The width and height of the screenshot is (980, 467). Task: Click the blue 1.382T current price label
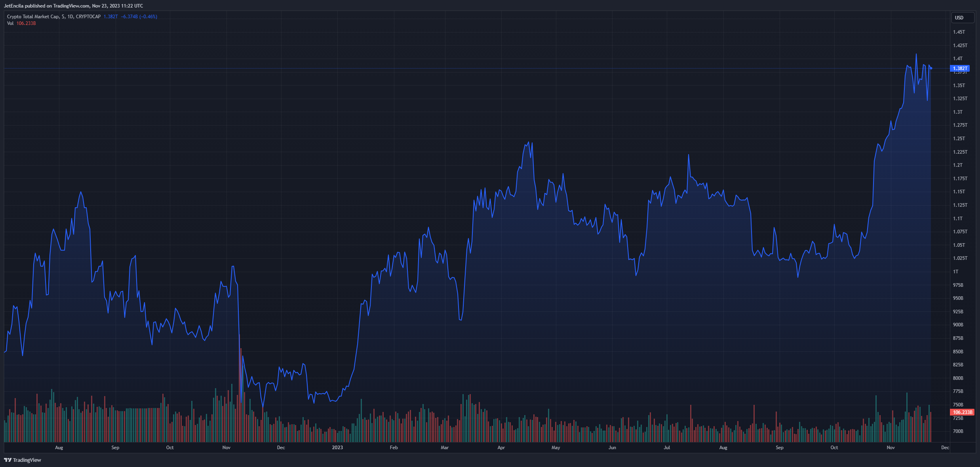(960, 69)
